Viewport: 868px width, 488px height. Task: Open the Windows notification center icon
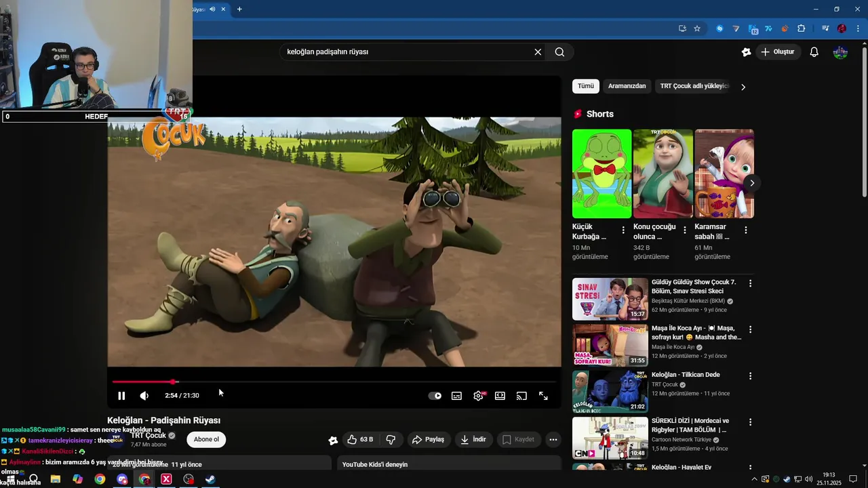(x=853, y=479)
